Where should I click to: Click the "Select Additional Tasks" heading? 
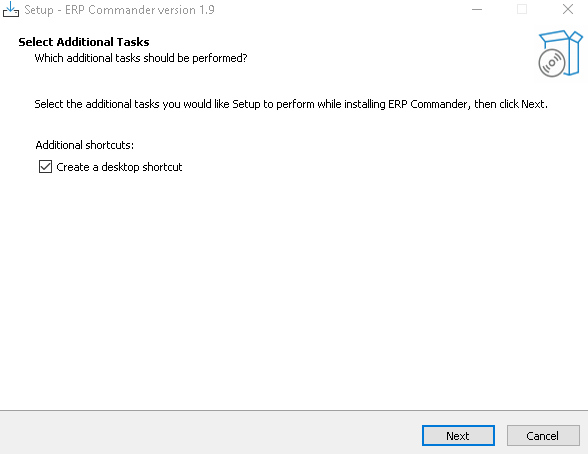point(84,42)
